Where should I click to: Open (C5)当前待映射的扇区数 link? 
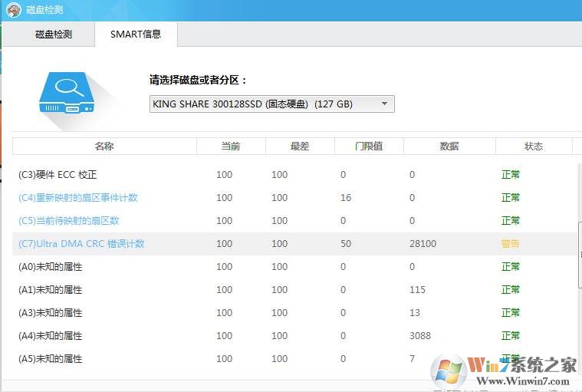pos(69,221)
